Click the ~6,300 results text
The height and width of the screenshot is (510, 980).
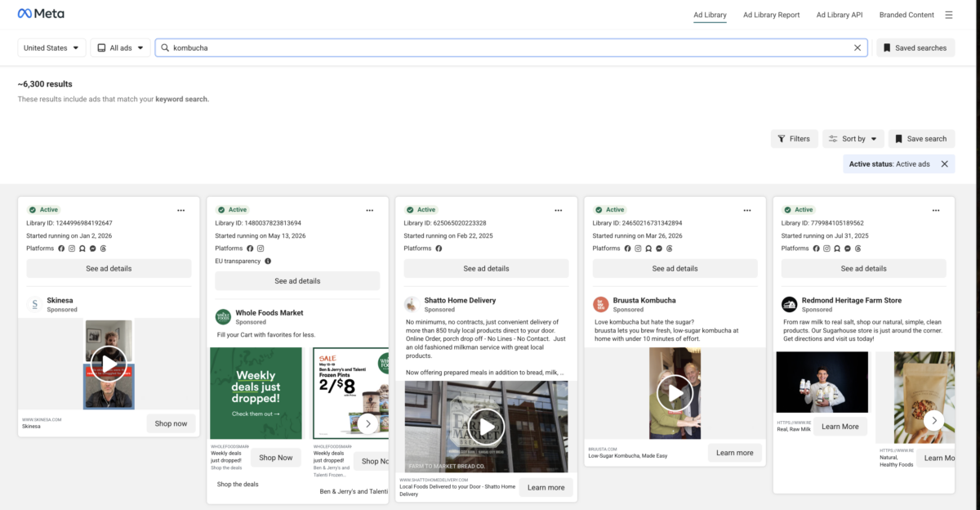45,84
